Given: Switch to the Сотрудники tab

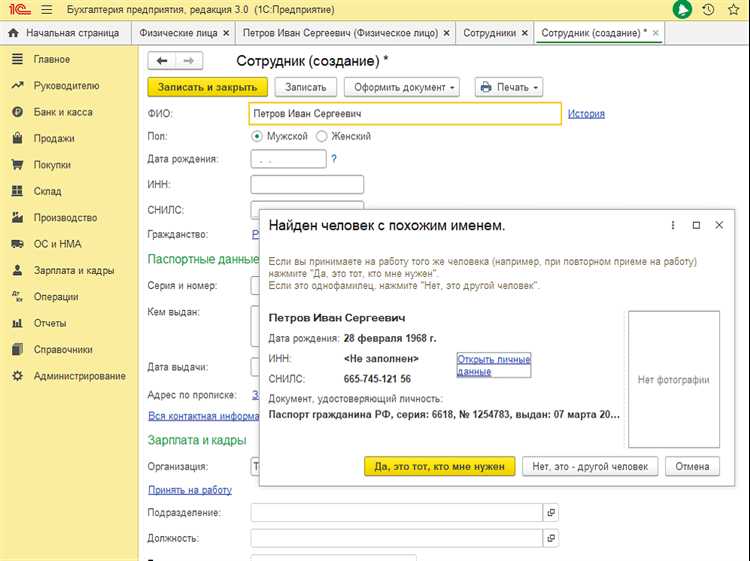Looking at the screenshot, I should 489,33.
